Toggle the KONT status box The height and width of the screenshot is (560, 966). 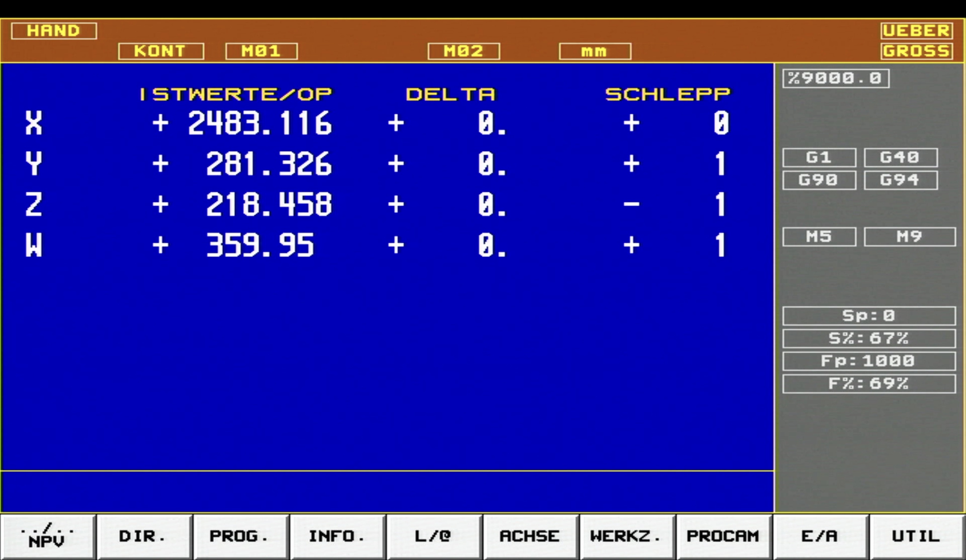pyautogui.click(x=161, y=51)
